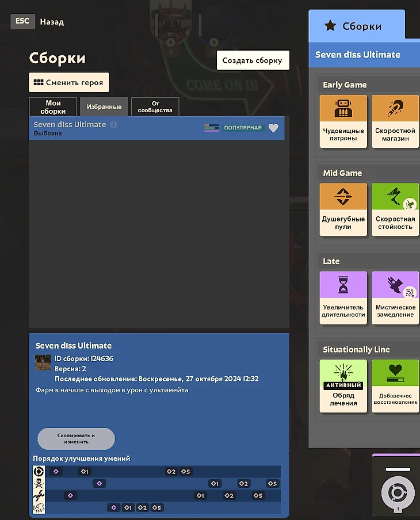Viewport: 420px width, 520px height.
Task: Click the 2-point marker in the third ability row
Action: coord(229,495)
